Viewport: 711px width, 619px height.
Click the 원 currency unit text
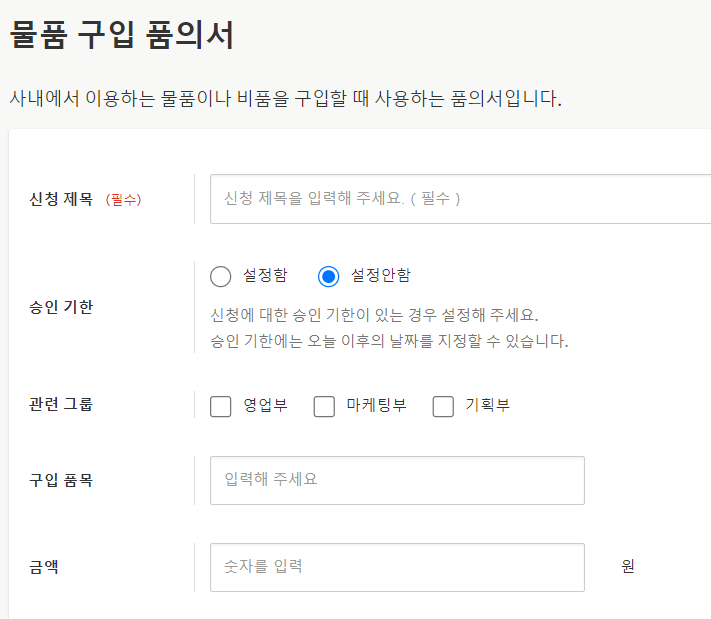click(628, 567)
